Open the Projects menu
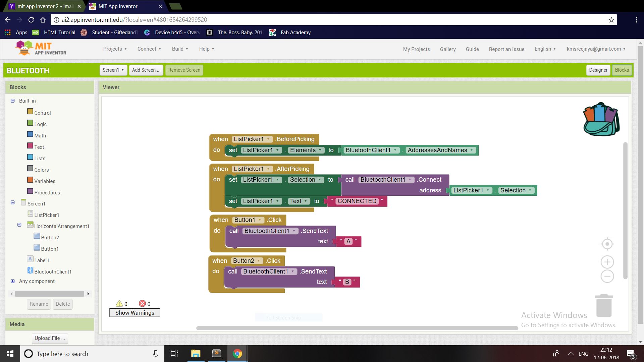The image size is (644, 362). (115, 49)
